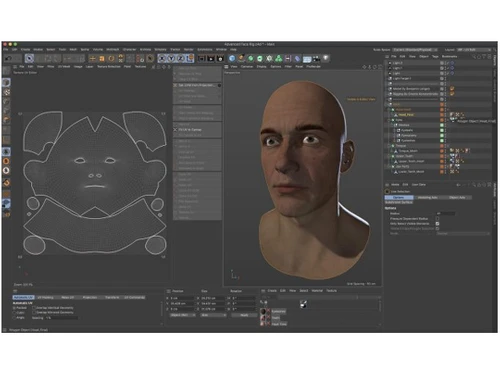This screenshot has width=500, height=375.
Task: Open the Node Space dropdown
Action: tap(415, 50)
